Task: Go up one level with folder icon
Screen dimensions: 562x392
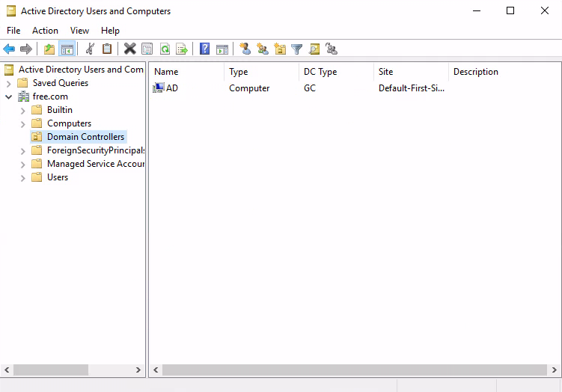Action: coord(49,49)
